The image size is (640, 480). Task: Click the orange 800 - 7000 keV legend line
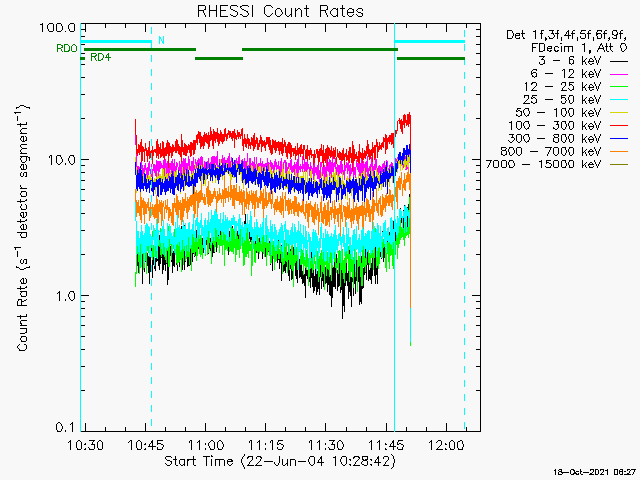click(619, 150)
